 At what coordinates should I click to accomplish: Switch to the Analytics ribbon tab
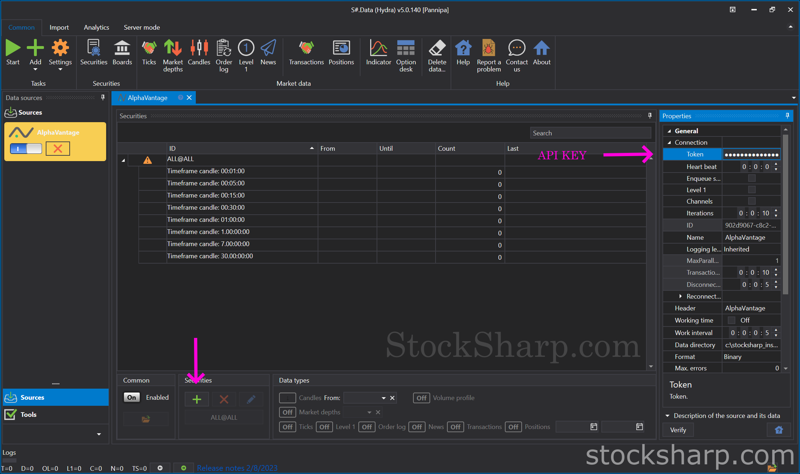click(96, 28)
